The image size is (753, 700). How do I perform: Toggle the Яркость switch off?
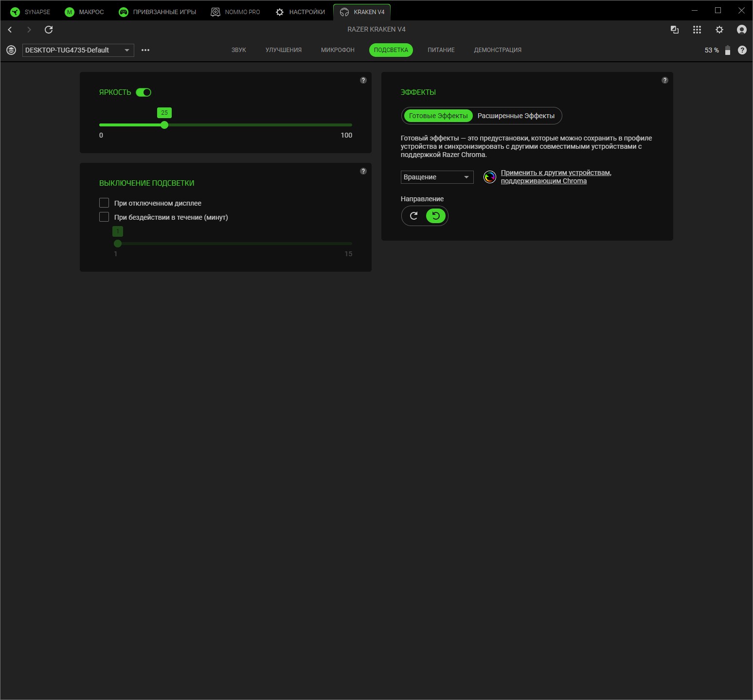[x=143, y=92]
